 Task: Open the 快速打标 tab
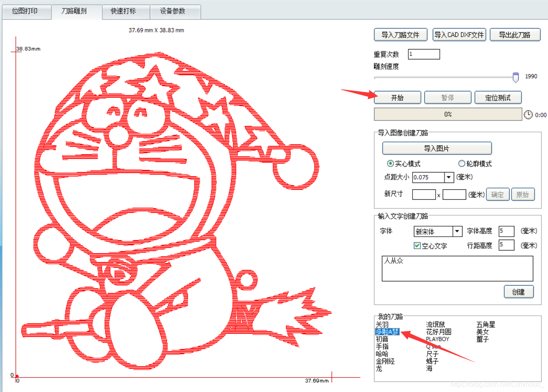(125, 12)
